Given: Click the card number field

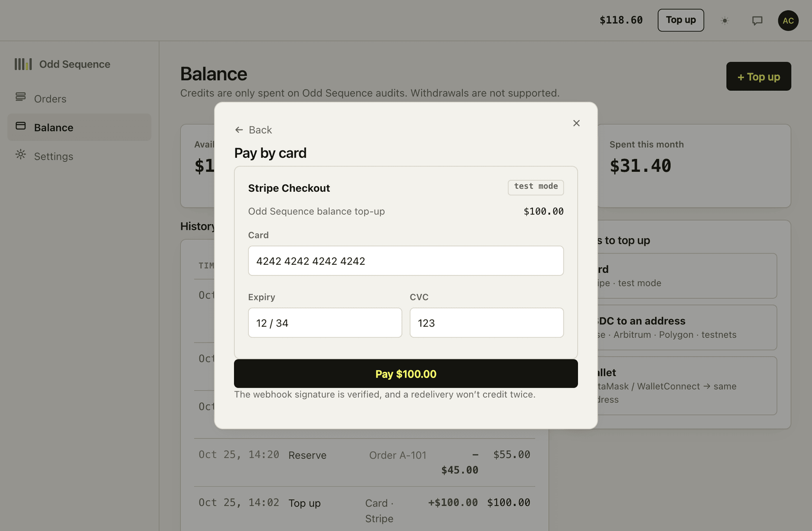Looking at the screenshot, I should pyautogui.click(x=406, y=261).
